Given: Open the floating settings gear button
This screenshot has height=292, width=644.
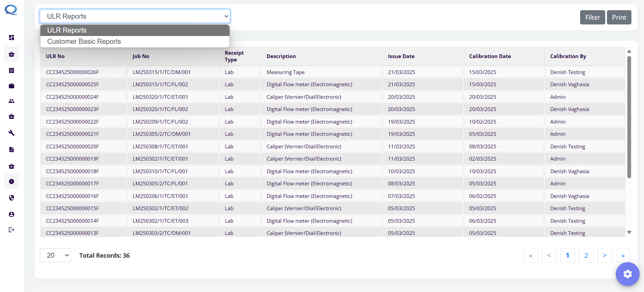Looking at the screenshot, I should pyautogui.click(x=627, y=274).
